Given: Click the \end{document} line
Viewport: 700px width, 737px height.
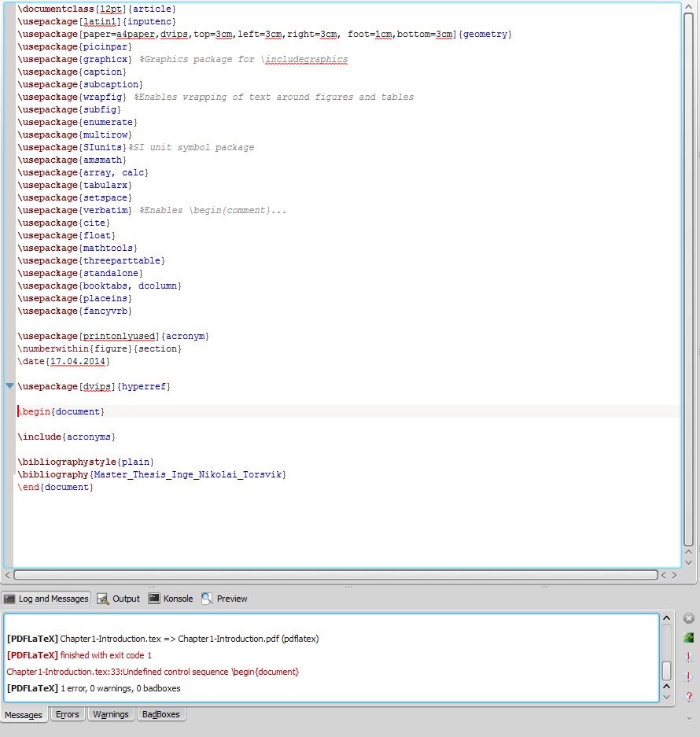Looking at the screenshot, I should coord(56,487).
